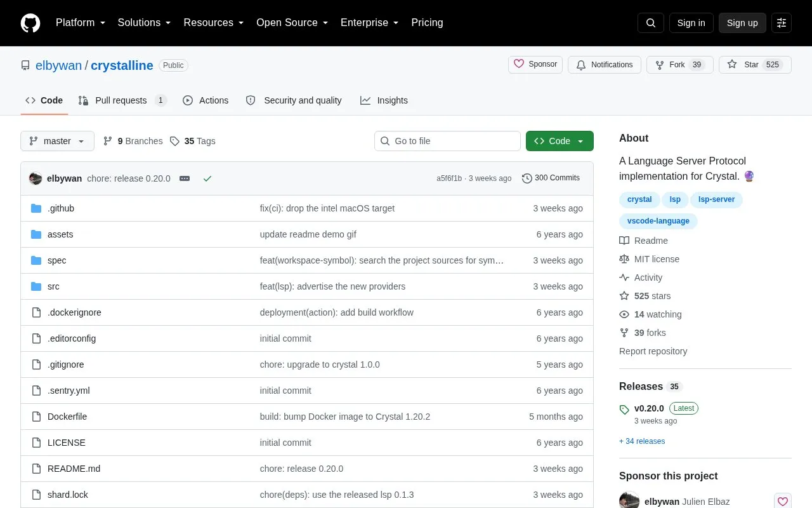The image size is (812, 508).
Task: Select the vscode-language topic tag
Action: (658, 221)
